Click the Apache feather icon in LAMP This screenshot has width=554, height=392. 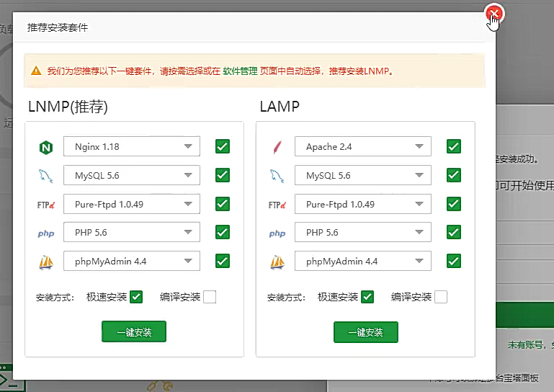(277, 147)
